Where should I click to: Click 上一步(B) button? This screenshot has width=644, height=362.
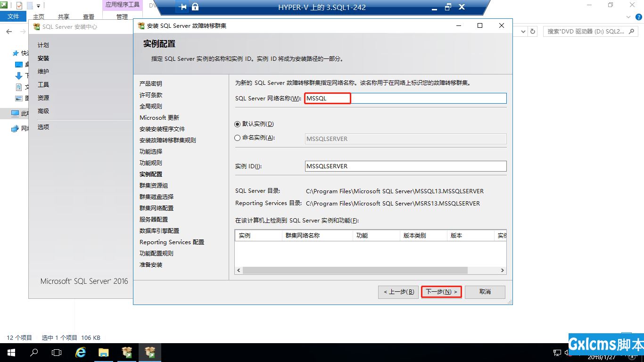click(x=398, y=292)
